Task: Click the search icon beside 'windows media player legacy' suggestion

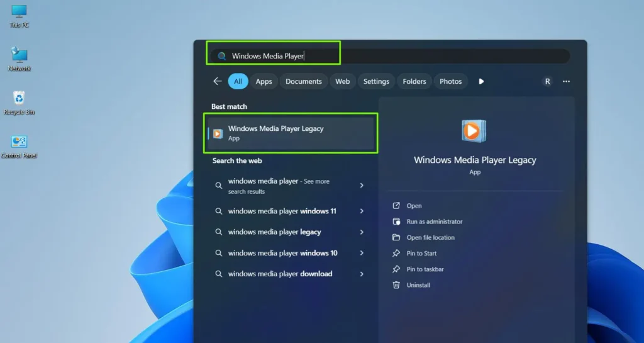Action: click(218, 232)
